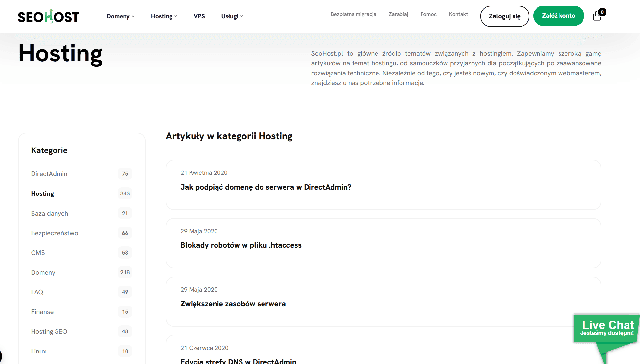Go to Bezpłatna migracja

[x=353, y=14]
